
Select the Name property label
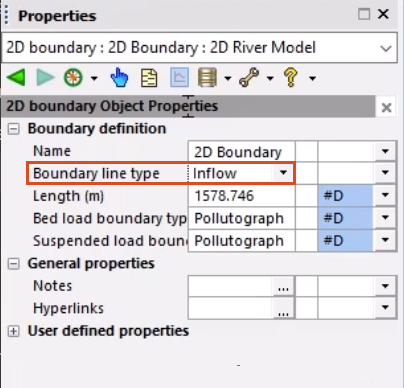[52, 151]
